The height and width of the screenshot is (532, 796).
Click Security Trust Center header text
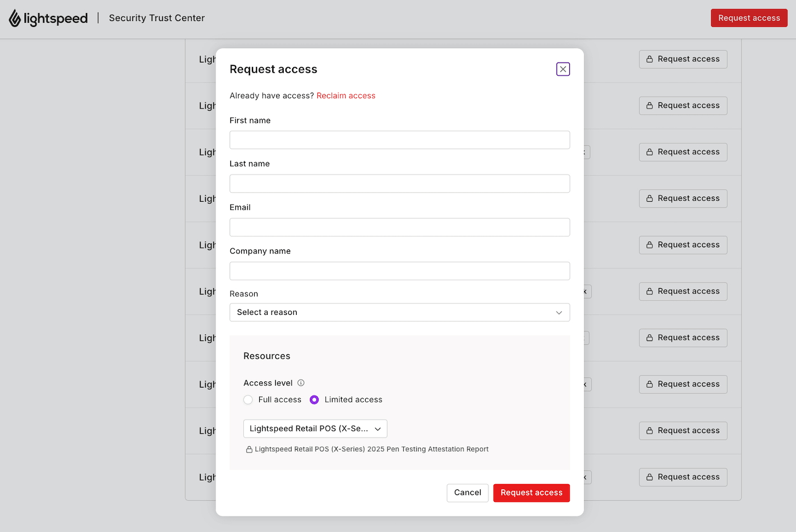point(157,18)
